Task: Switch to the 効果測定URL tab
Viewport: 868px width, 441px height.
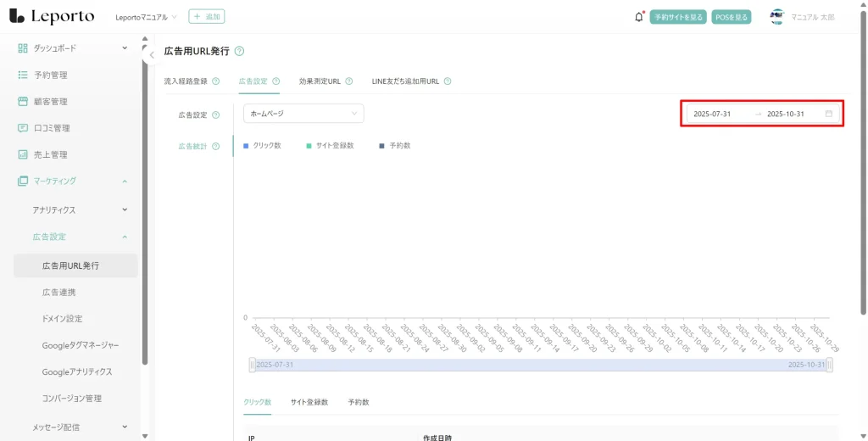Action: [x=320, y=81]
